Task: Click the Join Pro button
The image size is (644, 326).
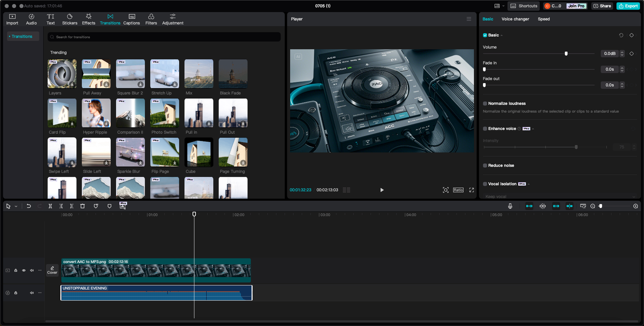Action: (x=576, y=6)
